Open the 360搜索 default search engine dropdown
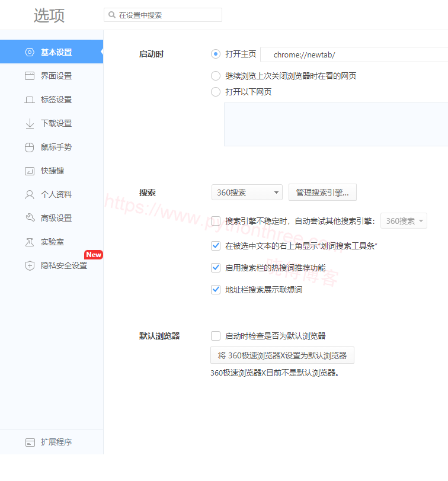Image resolution: width=448 pixels, height=481 pixels. point(247,193)
